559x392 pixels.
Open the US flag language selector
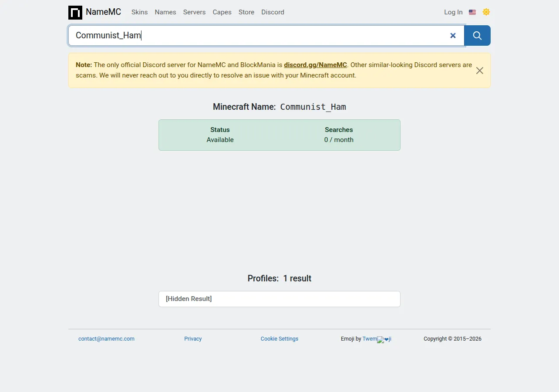472,12
